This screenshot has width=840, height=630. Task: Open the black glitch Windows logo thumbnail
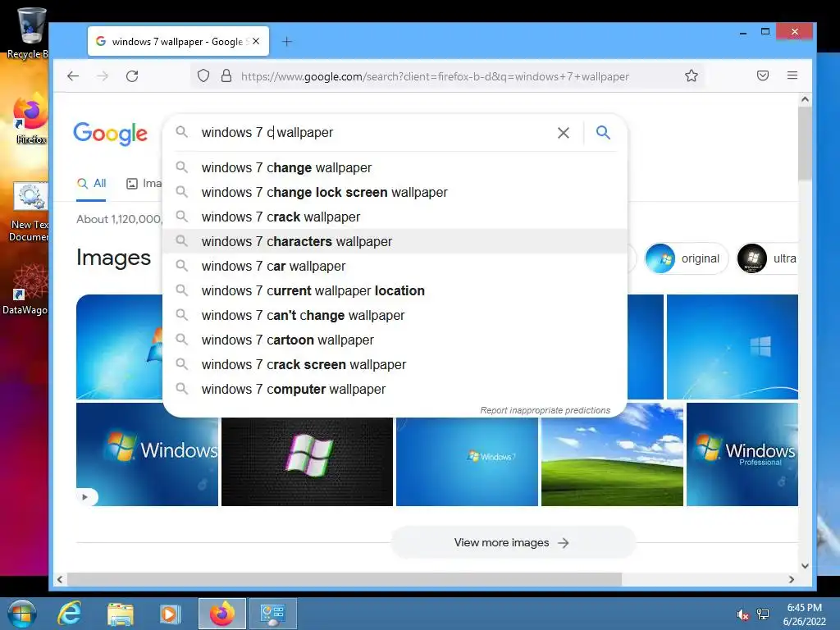307,461
